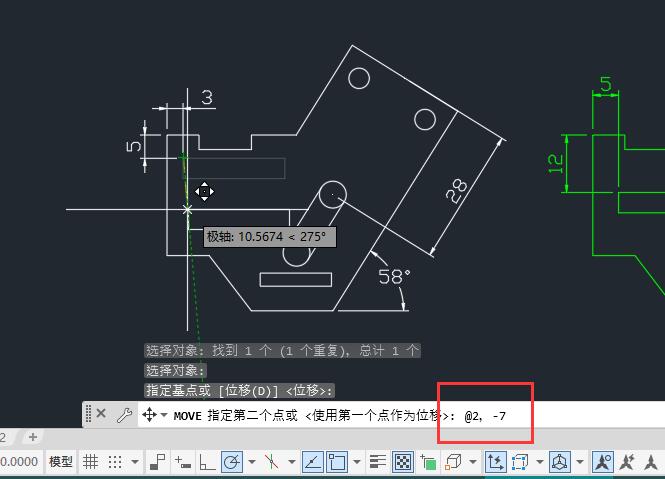Toggle selection cycling icon

point(428,462)
